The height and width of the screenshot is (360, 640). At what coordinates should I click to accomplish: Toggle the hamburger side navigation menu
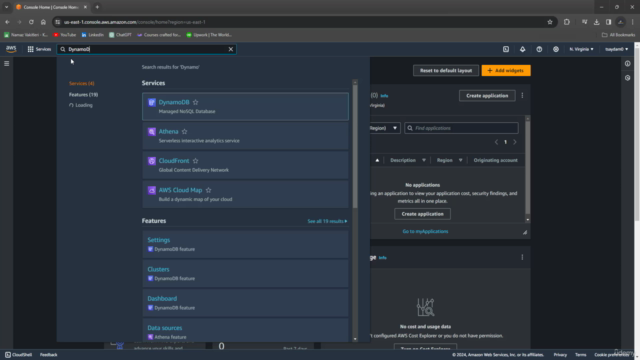(7, 64)
